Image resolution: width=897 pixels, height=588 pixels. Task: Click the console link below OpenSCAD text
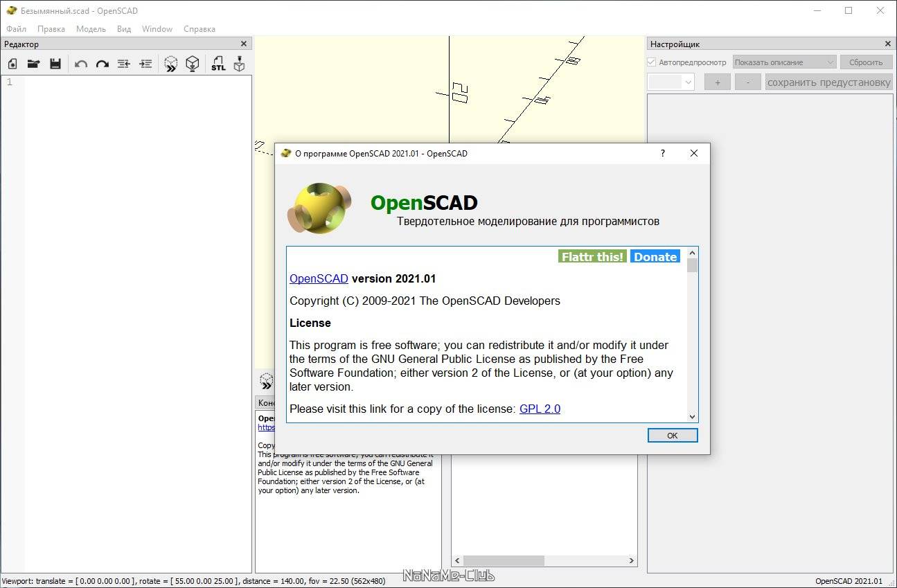pyautogui.click(x=266, y=427)
